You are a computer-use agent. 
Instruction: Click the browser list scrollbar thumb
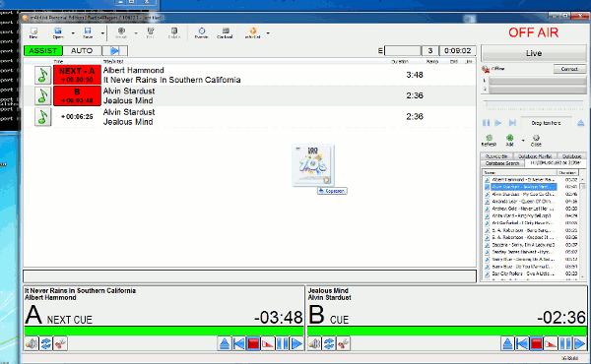coord(583,186)
